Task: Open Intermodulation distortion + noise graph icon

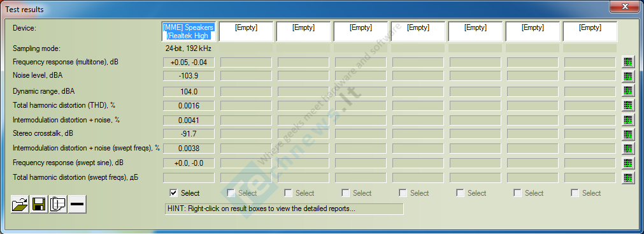Action: 628,120
